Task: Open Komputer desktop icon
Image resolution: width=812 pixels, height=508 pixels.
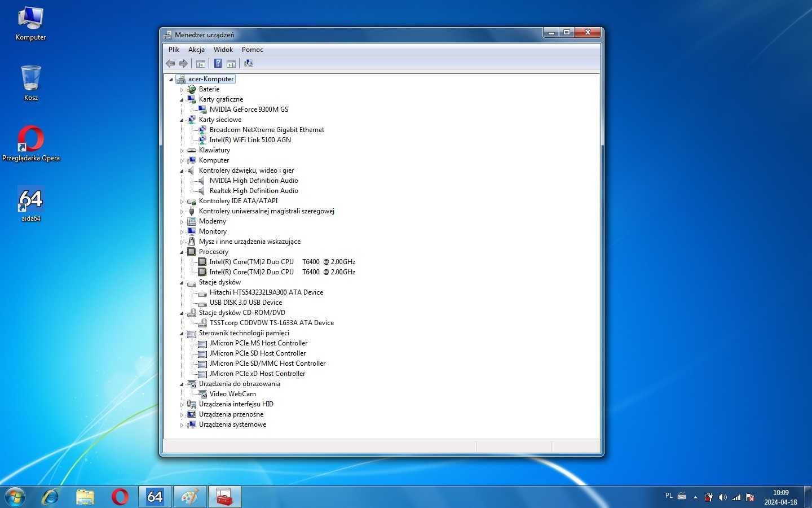Action: (x=31, y=24)
